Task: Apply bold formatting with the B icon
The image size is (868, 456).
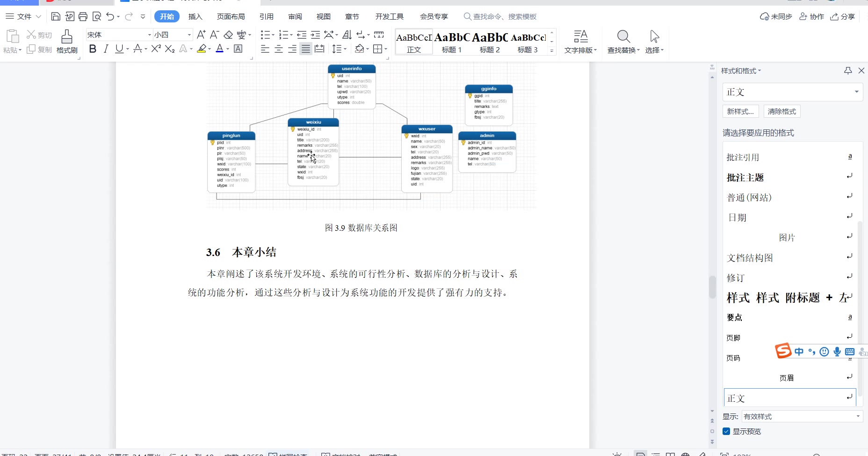Action: coord(93,49)
